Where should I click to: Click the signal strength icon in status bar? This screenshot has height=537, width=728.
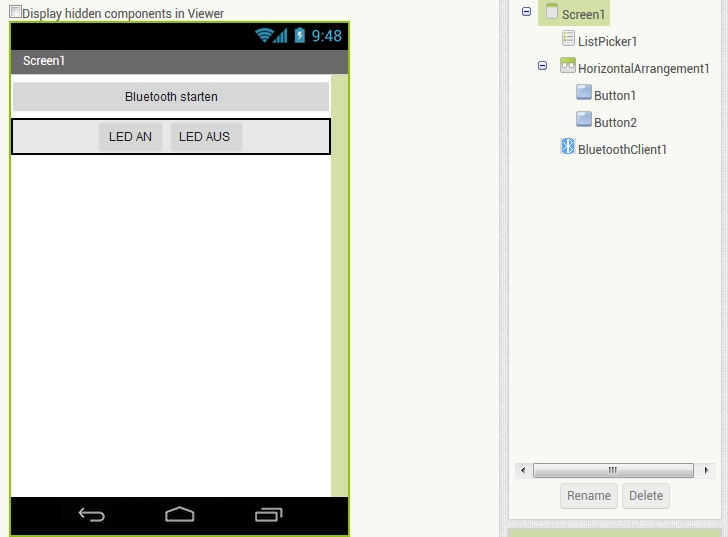click(280, 36)
